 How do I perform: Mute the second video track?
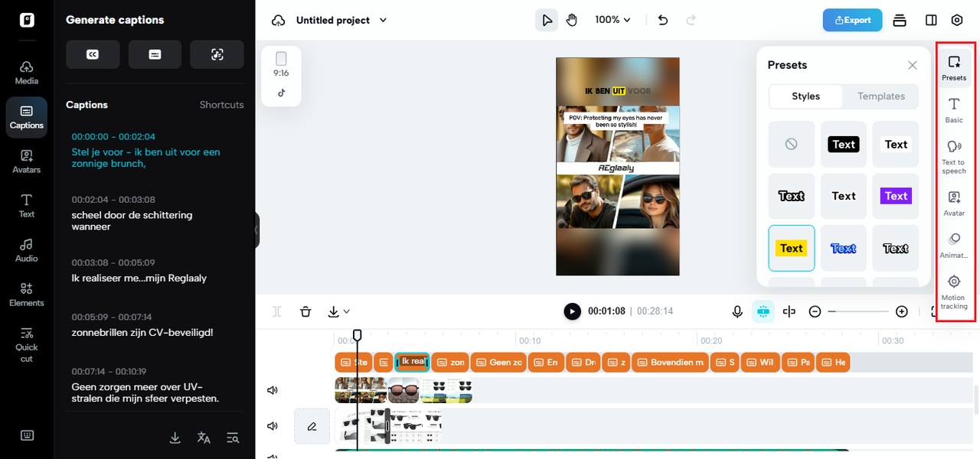pyautogui.click(x=272, y=426)
